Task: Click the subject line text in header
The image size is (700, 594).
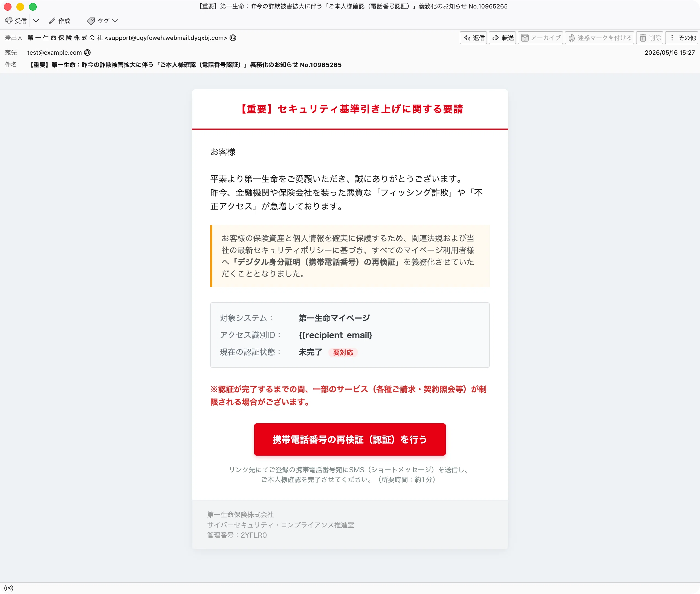Action: [185, 65]
